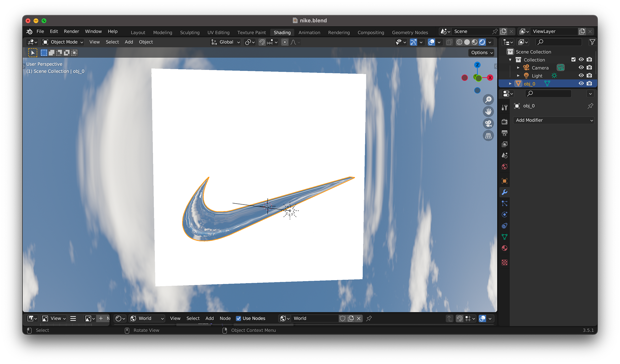
Task: Unlink the World datablock with X
Action: (359, 318)
